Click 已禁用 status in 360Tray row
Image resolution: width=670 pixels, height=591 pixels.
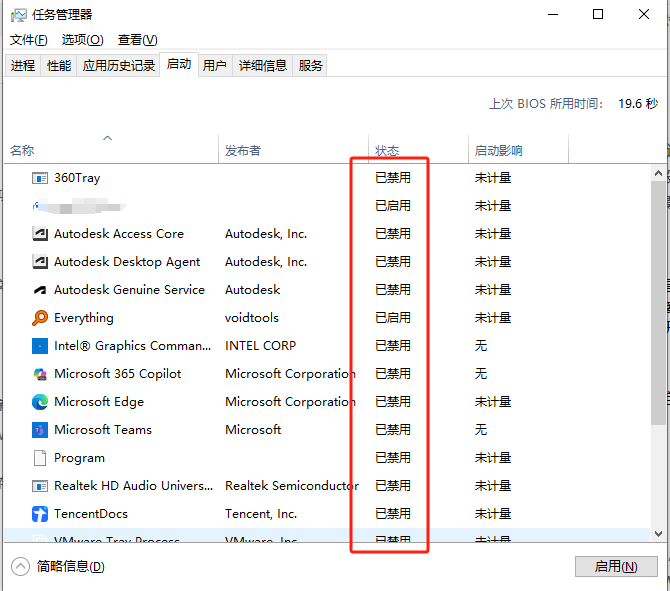coord(393,178)
